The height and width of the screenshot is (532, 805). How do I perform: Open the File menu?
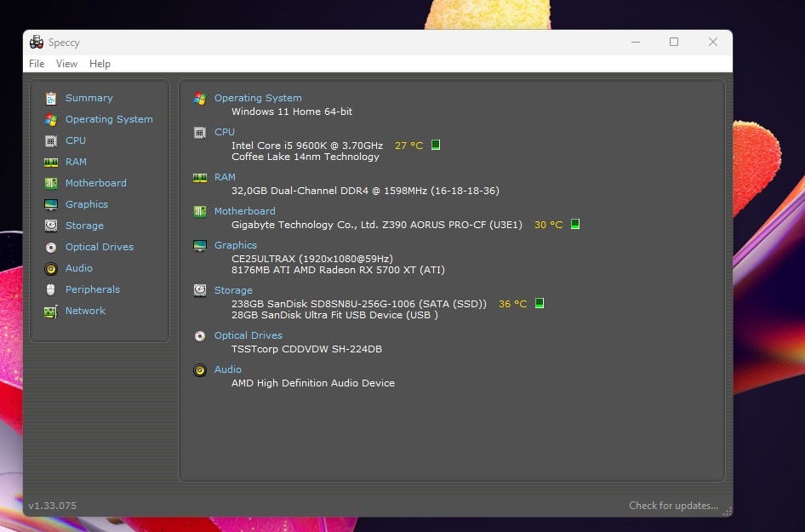pos(37,64)
